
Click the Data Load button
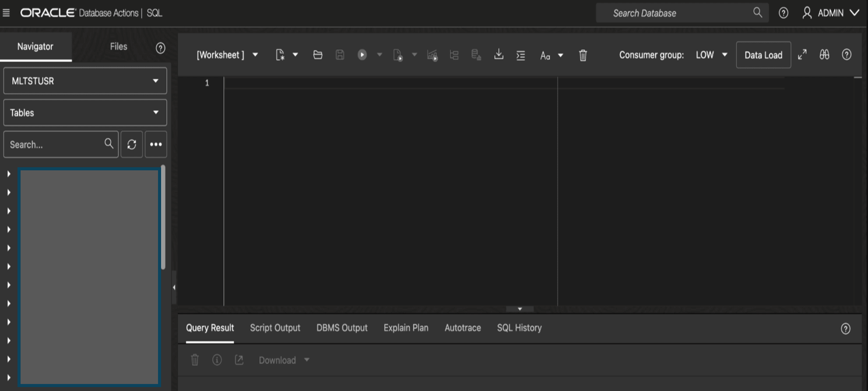(763, 55)
